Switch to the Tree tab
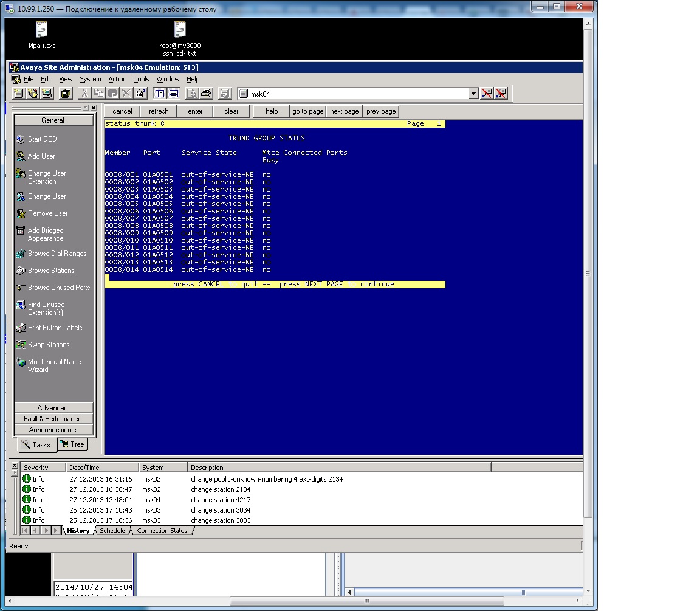Image resolution: width=700 pixels, height=611 pixels. 72,444
